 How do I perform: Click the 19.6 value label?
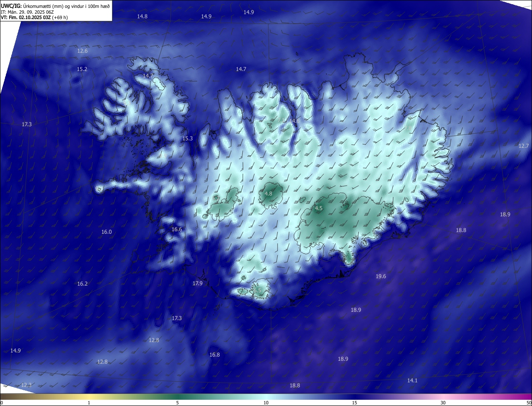[x=381, y=276]
